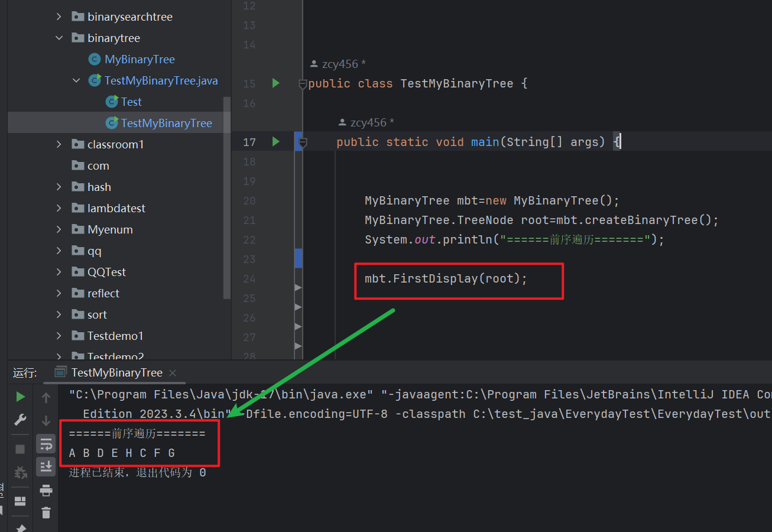
Task: Click the project tree vertical scrollbar
Action: point(227,198)
